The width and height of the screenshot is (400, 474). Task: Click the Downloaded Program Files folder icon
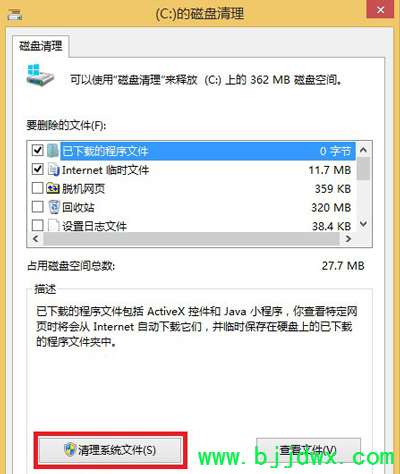click(x=53, y=151)
